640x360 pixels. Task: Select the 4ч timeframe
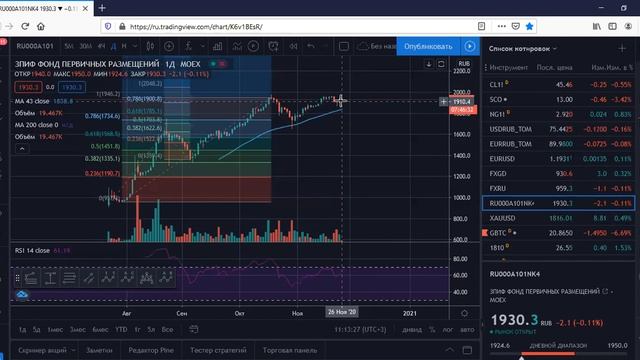click(101, 46)
